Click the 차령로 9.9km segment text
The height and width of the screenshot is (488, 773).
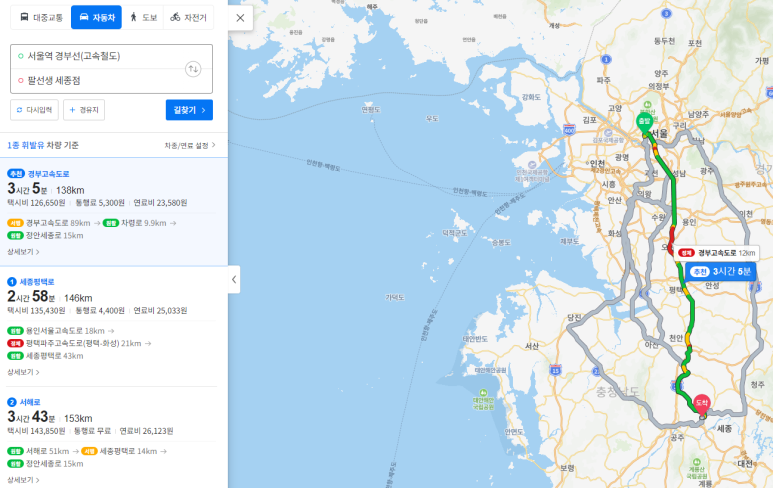point(144,223)
